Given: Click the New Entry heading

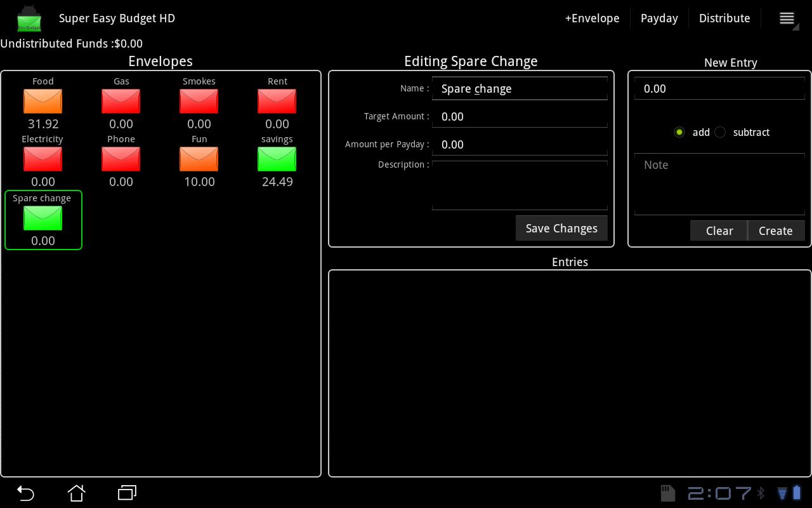Looking at the screenshot, I should click(x=730, y=63).
